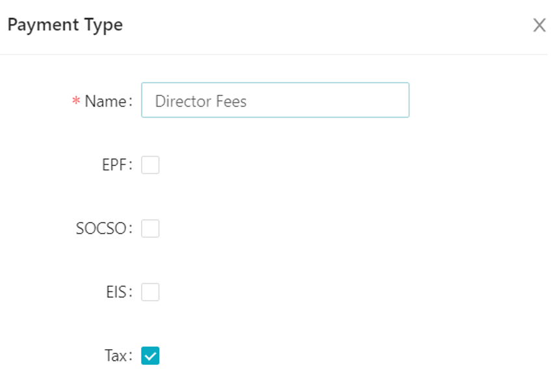Uncheck Tax for this payment type
Viewport: 551px width, 392px height.
(x=150, y=356)
